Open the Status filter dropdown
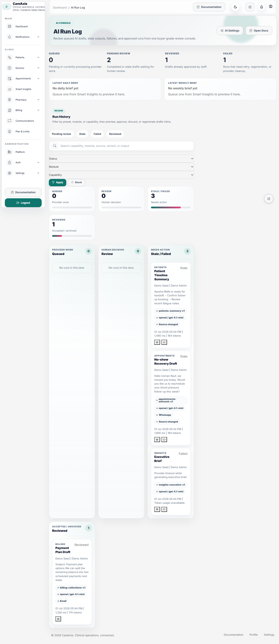Screen dimensions: 279x644 (x=121, y=159)
